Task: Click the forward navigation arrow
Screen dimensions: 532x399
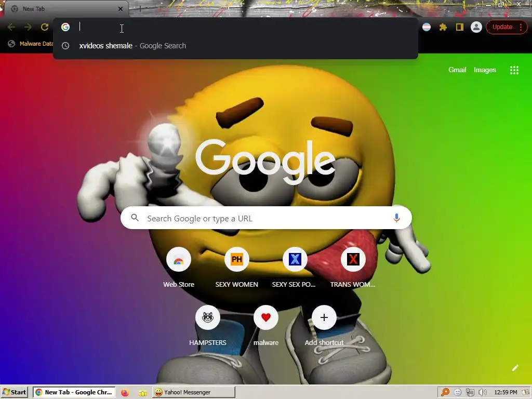Action: click(28, 27)
